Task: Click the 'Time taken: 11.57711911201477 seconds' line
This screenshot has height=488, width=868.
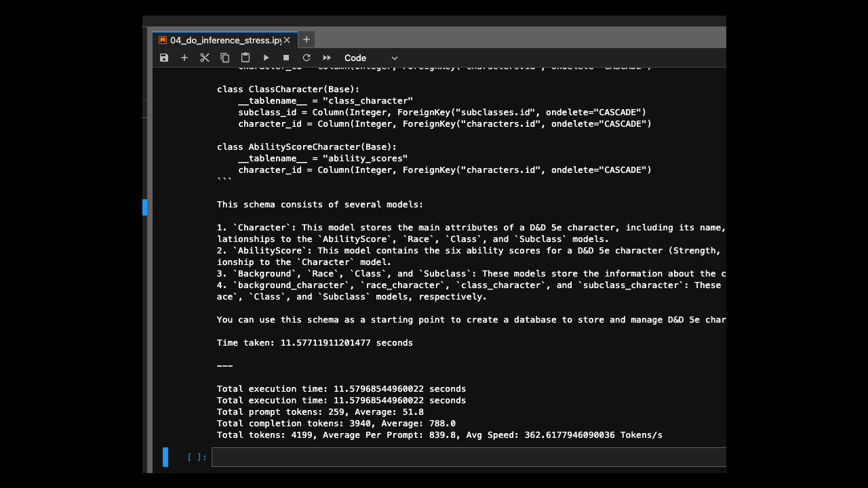Action: coord(315,343)
